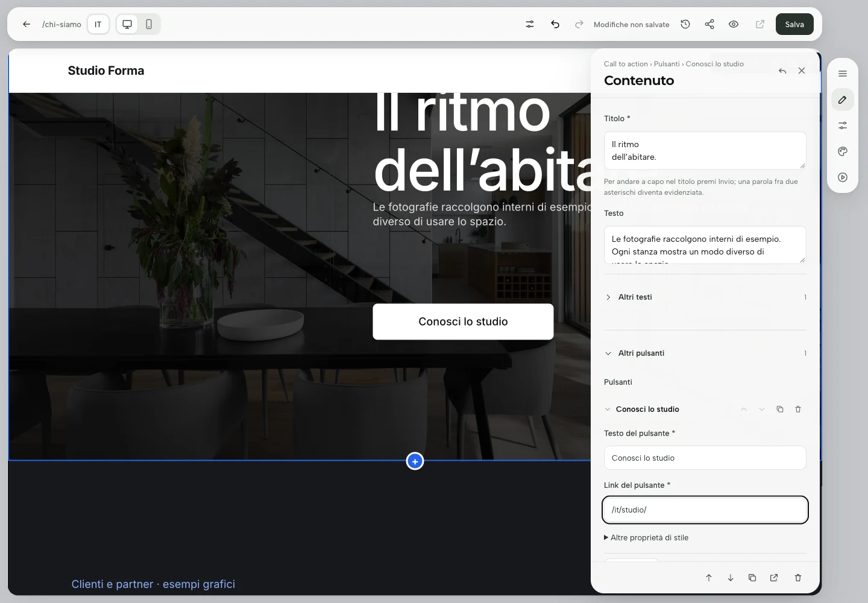
Task: Open the play animation tab in sidebar
Action: tap(843, 177)
